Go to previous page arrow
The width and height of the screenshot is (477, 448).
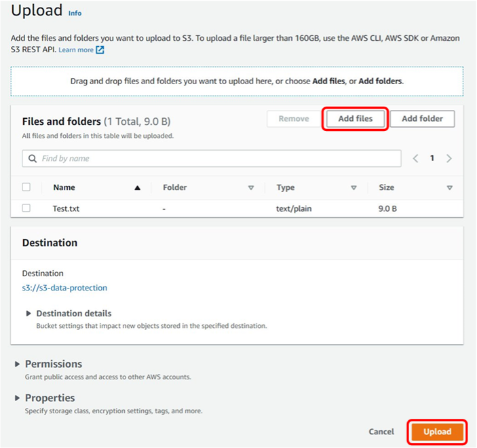416,158
